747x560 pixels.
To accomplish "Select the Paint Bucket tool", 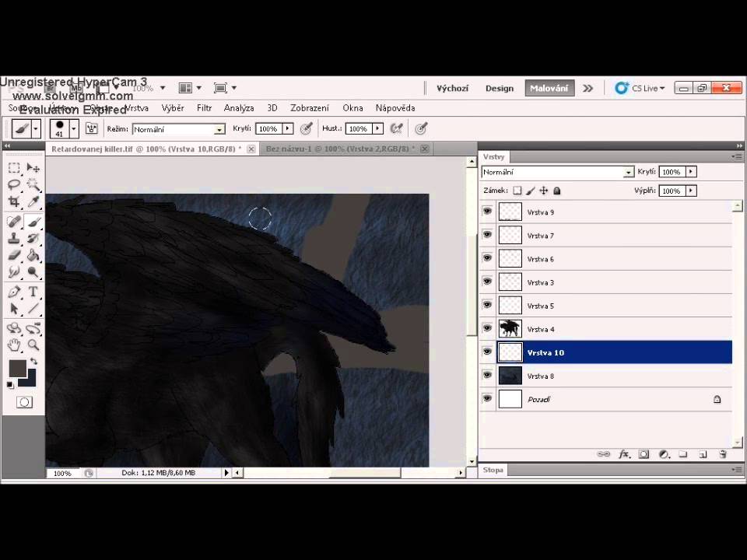I will pos(33,255).
